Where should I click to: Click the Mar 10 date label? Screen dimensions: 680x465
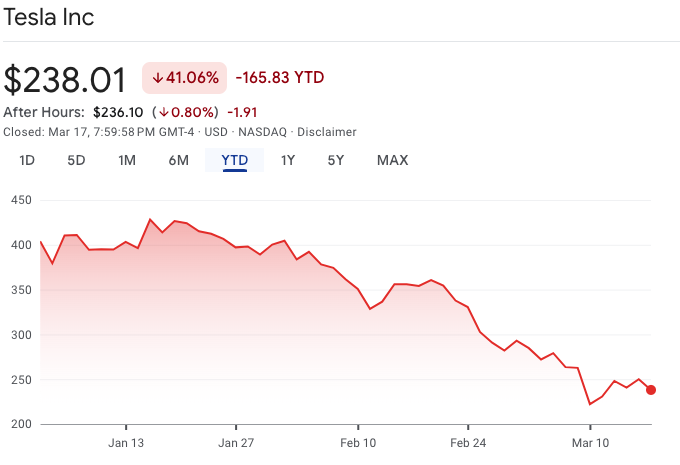click(590, 442)
